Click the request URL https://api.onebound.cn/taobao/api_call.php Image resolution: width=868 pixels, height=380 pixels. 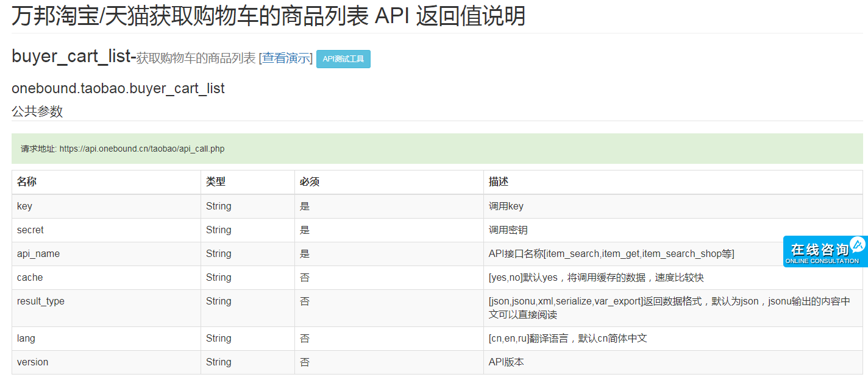pos(142,149)
